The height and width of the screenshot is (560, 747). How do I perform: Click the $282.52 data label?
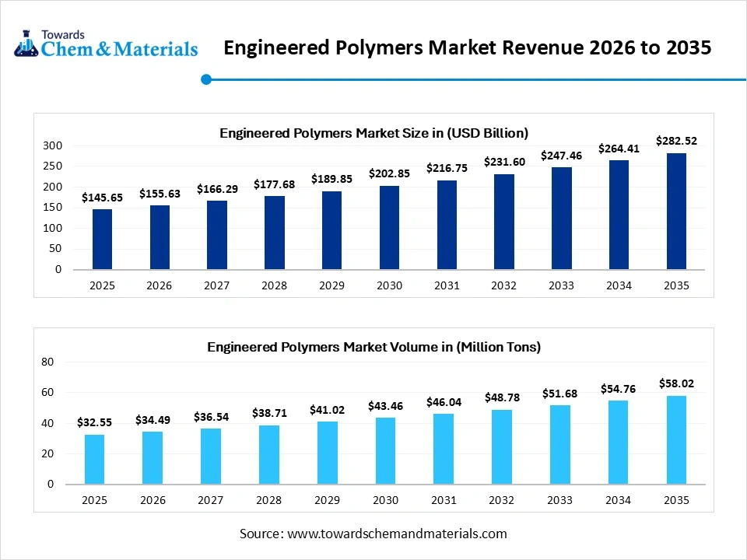pyautogui.click(x=676, y=141)
